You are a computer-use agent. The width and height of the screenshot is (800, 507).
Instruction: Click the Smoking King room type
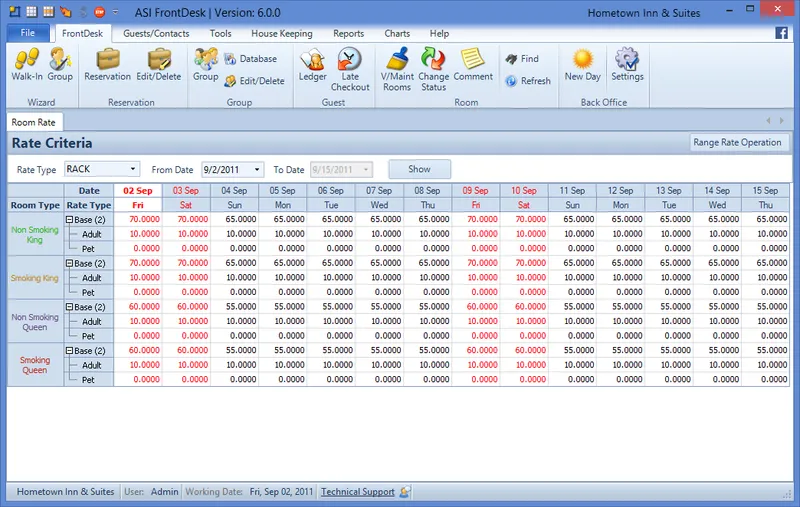[35, 278]
